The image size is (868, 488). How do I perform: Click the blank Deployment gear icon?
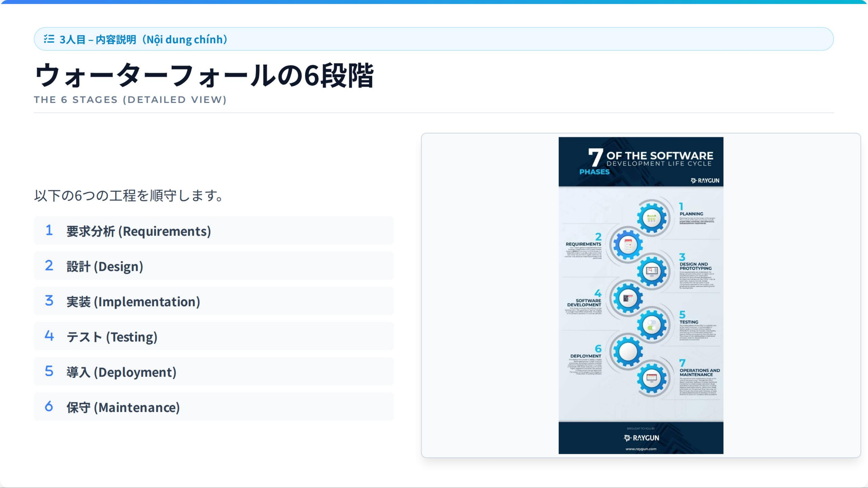coord(628,352)
